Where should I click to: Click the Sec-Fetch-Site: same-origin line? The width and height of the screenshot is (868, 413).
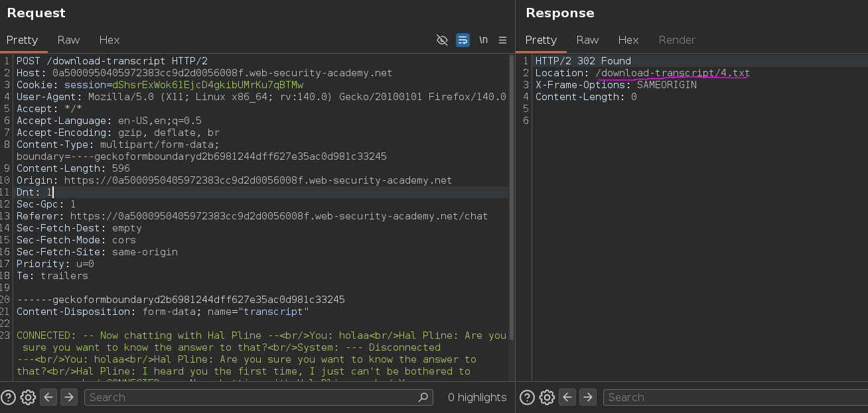pyautogui.click(x=97, y=252)
